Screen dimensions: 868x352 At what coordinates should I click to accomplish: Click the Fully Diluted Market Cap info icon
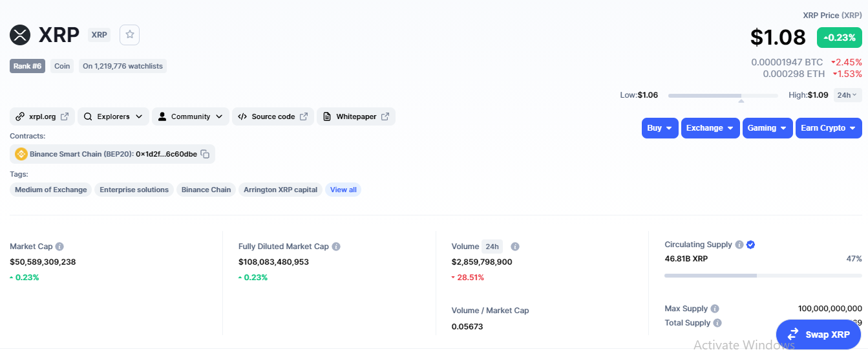pyautogui.click(x=336, y=247)
